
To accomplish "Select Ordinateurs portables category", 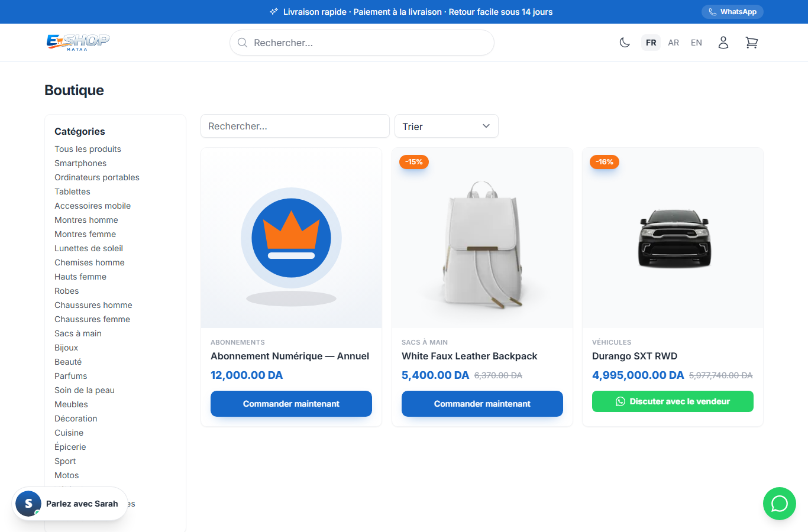I will (97, 177).
